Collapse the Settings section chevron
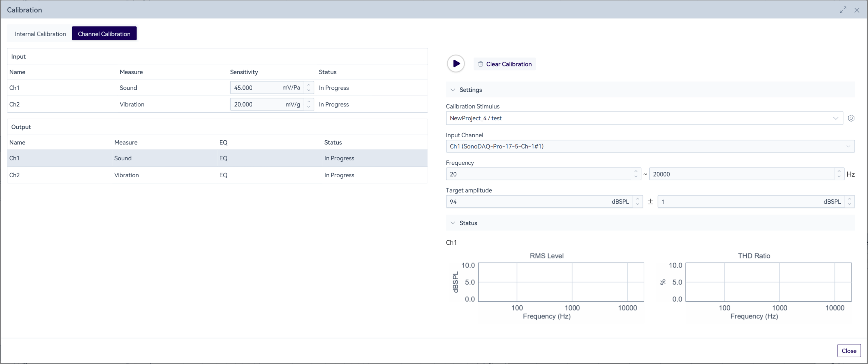This screenshot has width=868, height=364. click(453, 90)
